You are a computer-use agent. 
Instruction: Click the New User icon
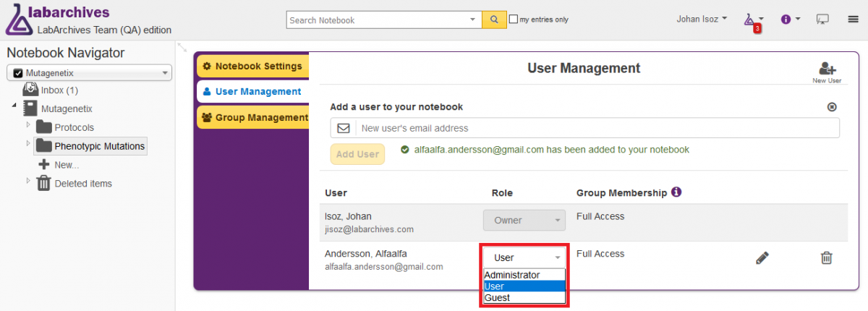tap(827, 72)
